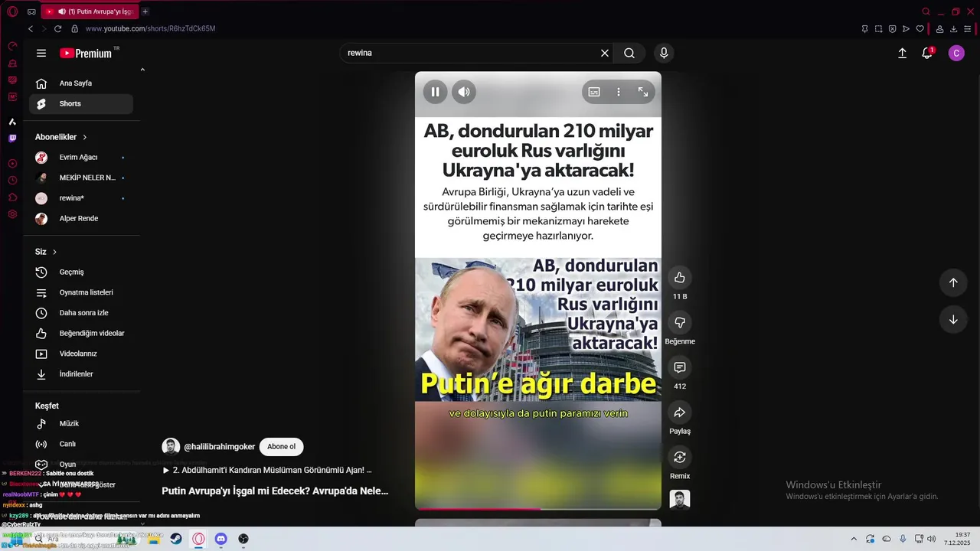980x551 pixels.
Task: Open the linked 2. Abdülhamit video
Action: pyautogui.click(x=267, y=471)
